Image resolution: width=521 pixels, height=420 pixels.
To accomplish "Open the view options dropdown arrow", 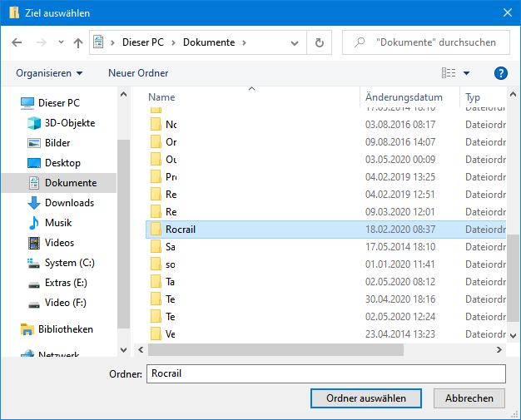I will [466, 73].
